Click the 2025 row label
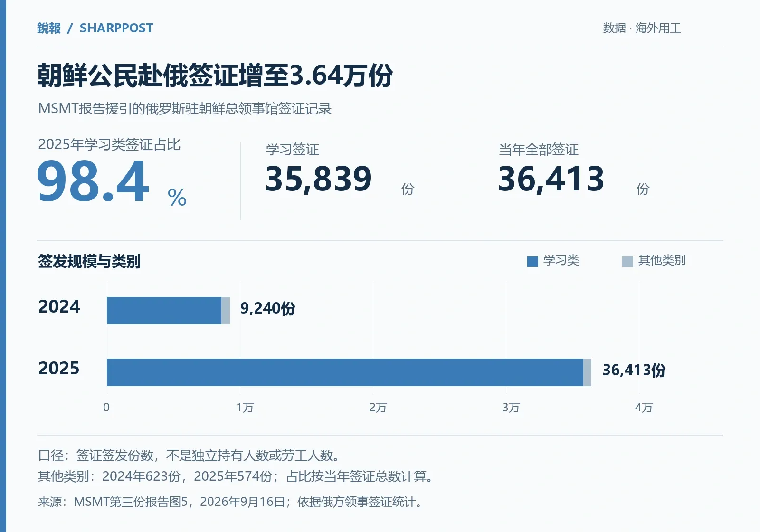 [x=59, y=369]
